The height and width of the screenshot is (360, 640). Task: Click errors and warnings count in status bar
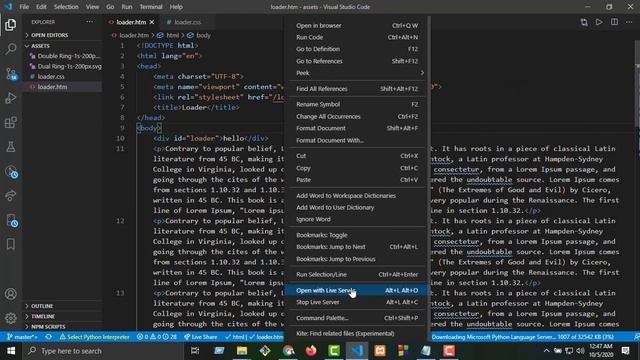point(157,337)
